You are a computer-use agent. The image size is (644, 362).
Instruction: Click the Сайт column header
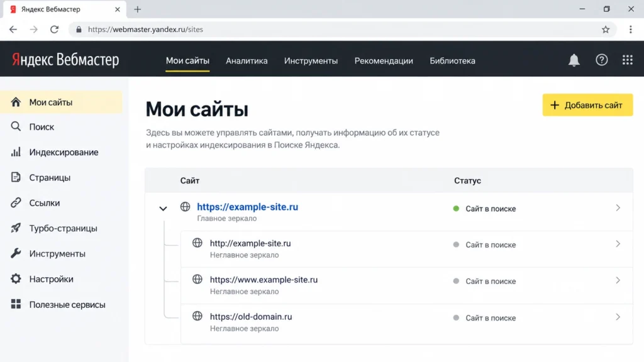click(190, 180)
